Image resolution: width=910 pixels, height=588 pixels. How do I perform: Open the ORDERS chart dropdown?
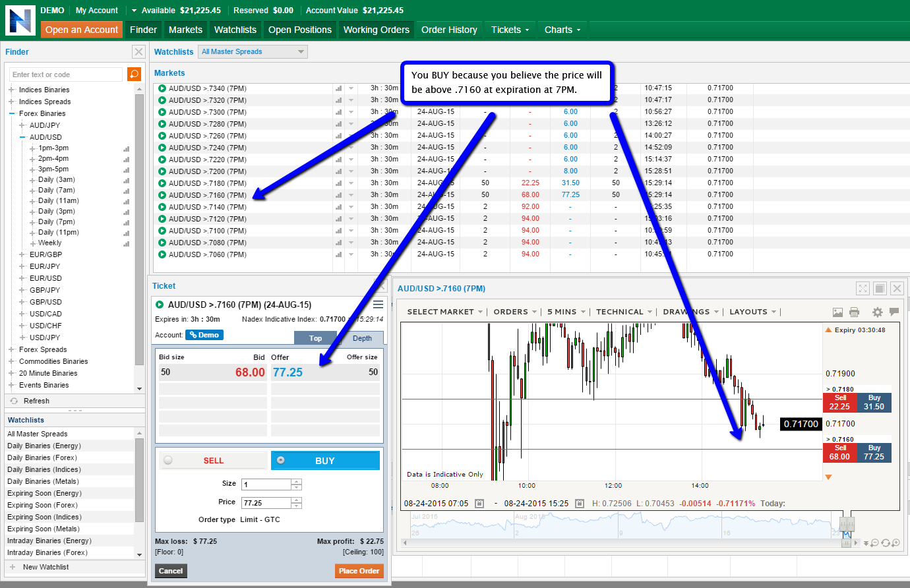point(515,312)
